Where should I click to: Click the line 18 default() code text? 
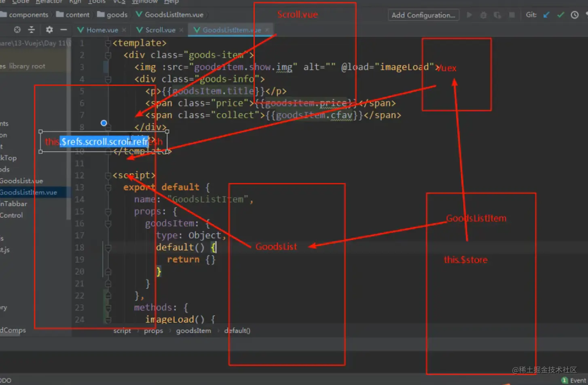(x=186, y=247)
